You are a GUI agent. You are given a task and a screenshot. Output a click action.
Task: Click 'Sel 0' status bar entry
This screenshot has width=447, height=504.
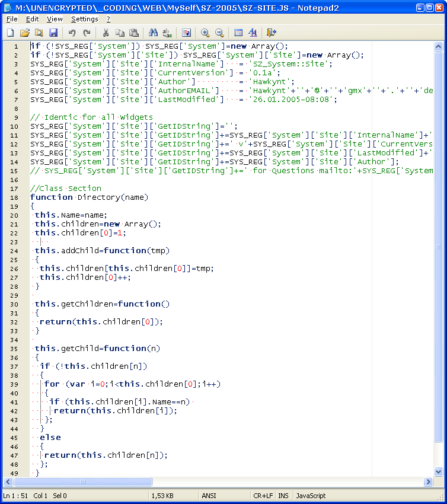coord(60,496)
